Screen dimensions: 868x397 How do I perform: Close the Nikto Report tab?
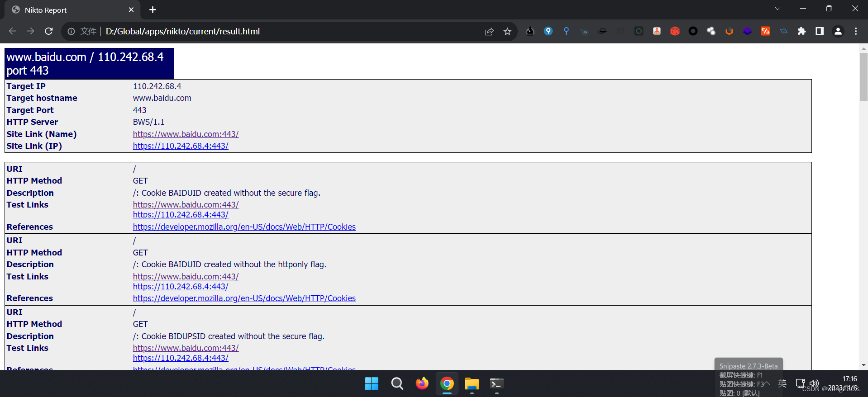coord(131,10)
